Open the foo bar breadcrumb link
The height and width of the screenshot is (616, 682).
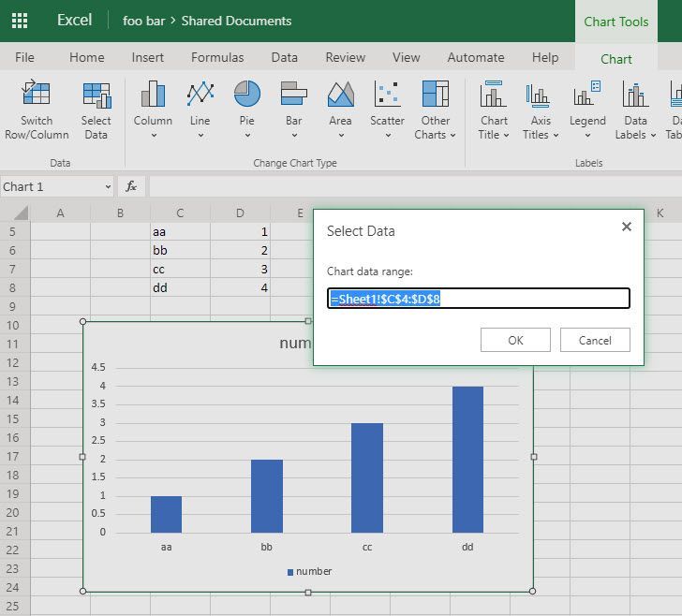coord(143,21)
